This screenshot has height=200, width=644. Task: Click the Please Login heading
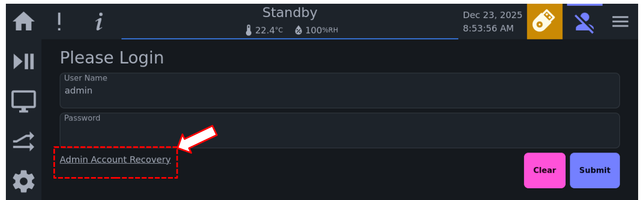click(x=112, y=58)
